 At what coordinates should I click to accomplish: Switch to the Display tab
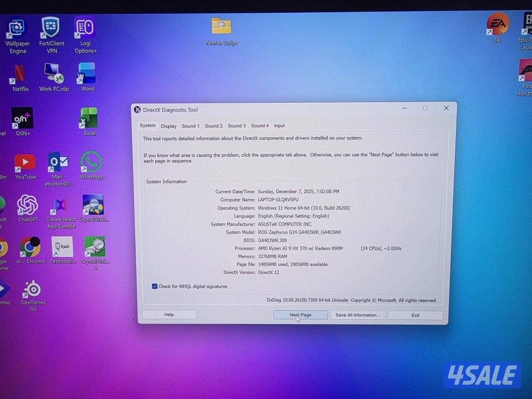169,126
